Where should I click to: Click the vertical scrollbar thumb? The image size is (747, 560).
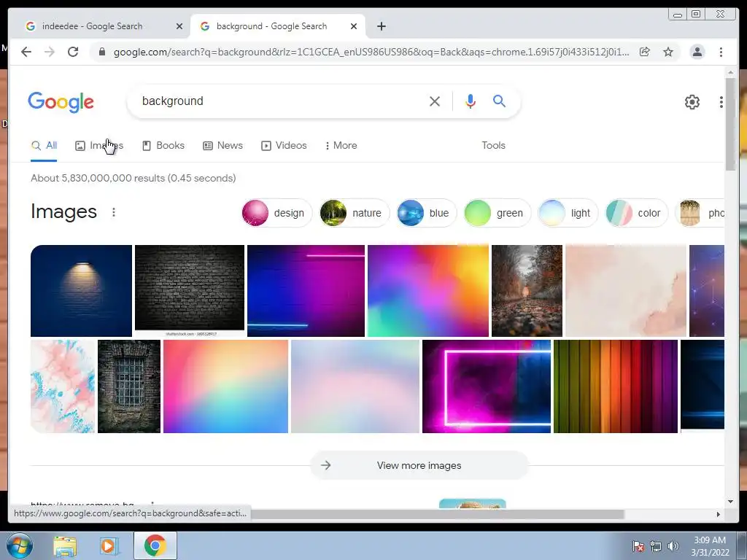tap(730, 124)
